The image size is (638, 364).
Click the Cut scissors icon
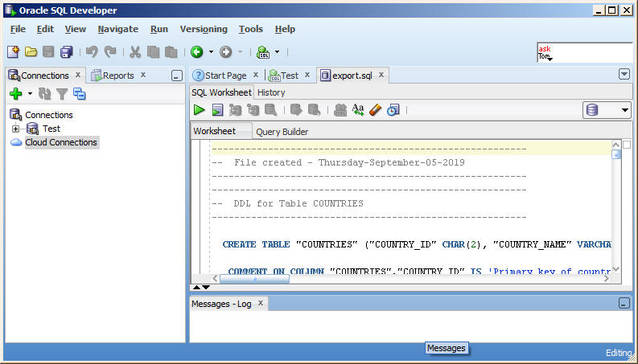(x=134, y=52)
